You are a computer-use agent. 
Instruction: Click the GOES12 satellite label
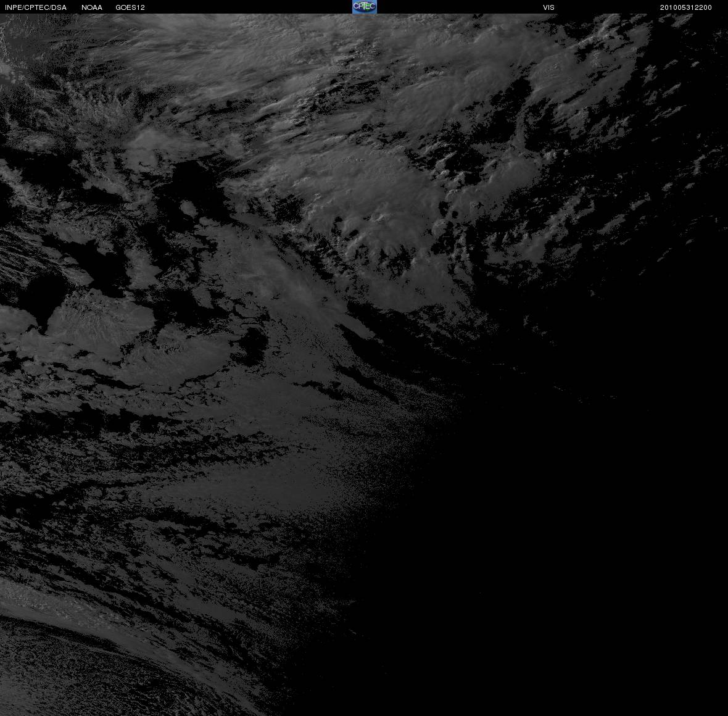130,7
